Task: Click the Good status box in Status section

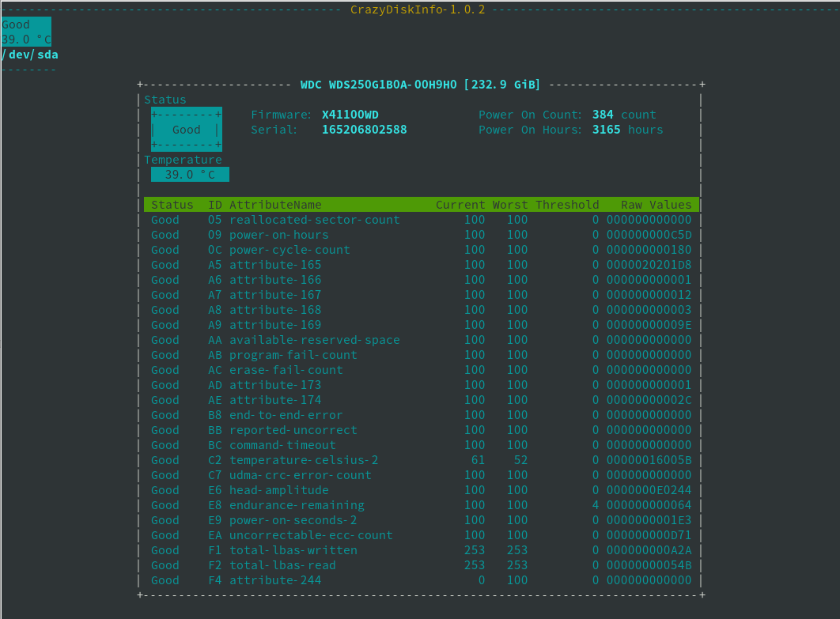Action: 187,130
